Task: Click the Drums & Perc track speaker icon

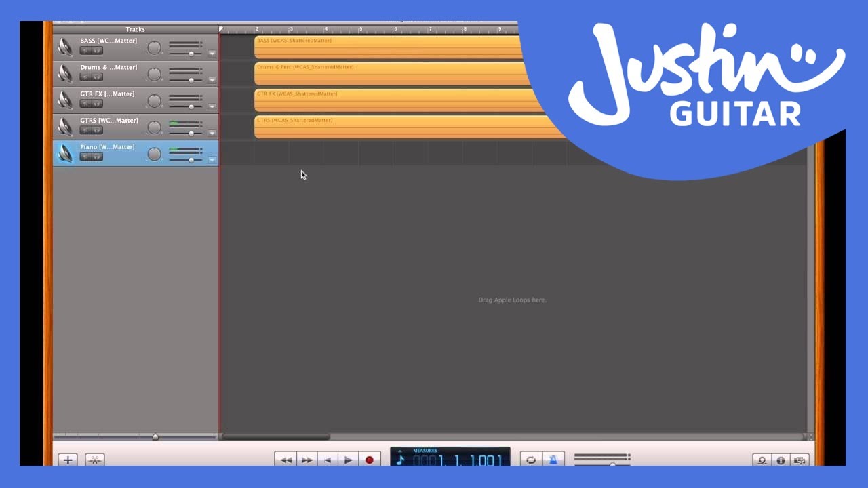Action: point(65,73)
